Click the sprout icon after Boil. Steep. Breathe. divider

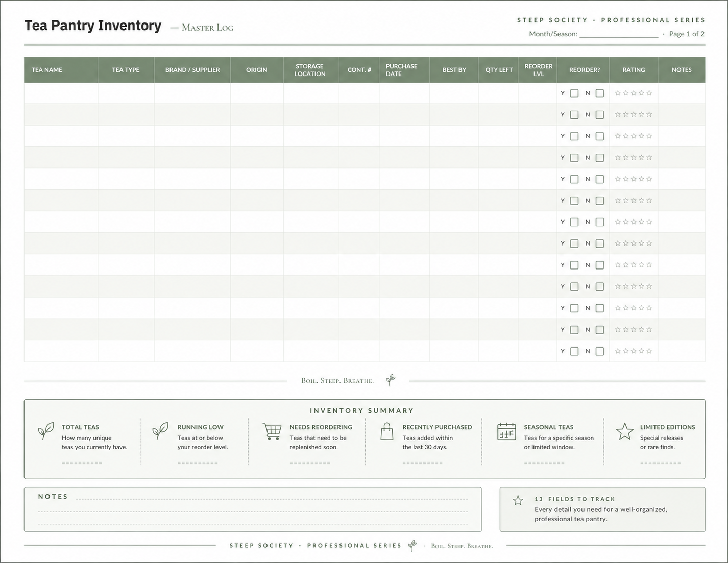(391, 380)
